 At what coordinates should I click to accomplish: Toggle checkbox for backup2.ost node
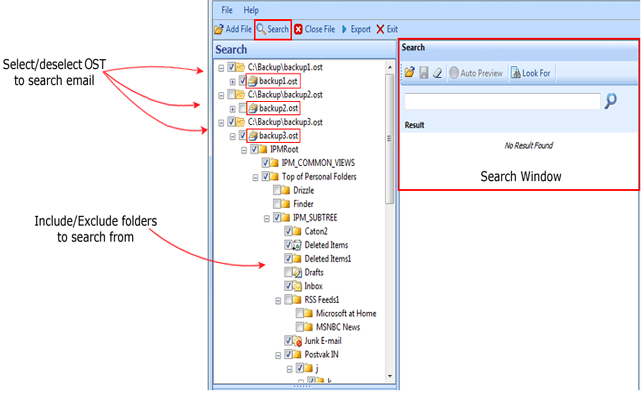(x=242, y=108)
